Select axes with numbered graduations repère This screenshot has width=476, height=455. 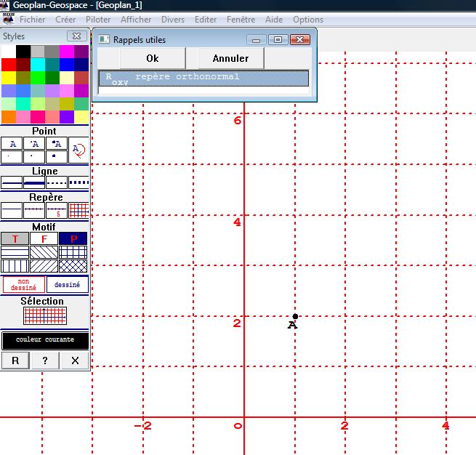(x=57, y=210)
